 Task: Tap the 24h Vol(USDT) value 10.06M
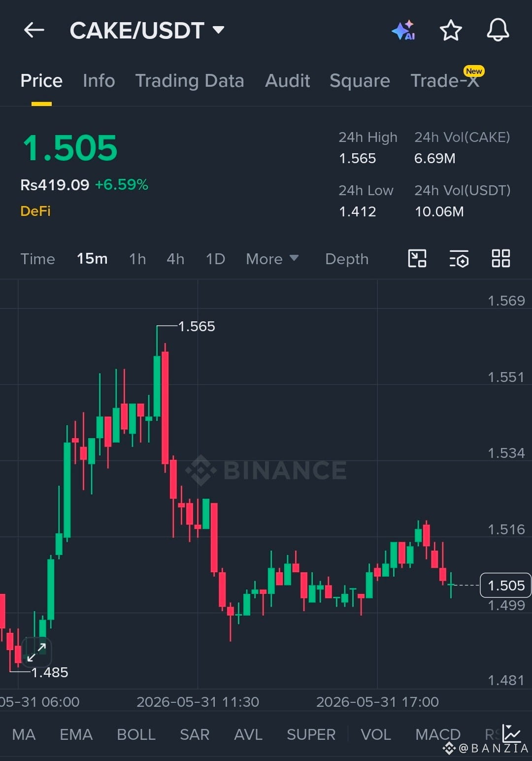439,211
